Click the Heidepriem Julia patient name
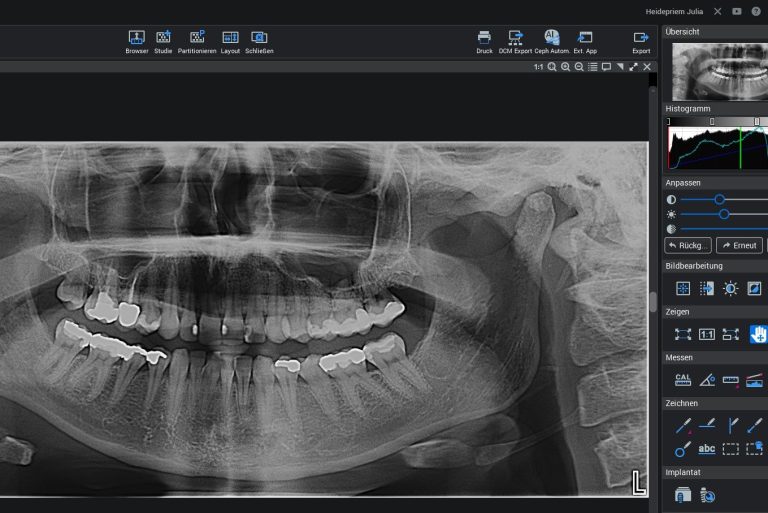Screen dimensions: 768x513 [674, 11]
